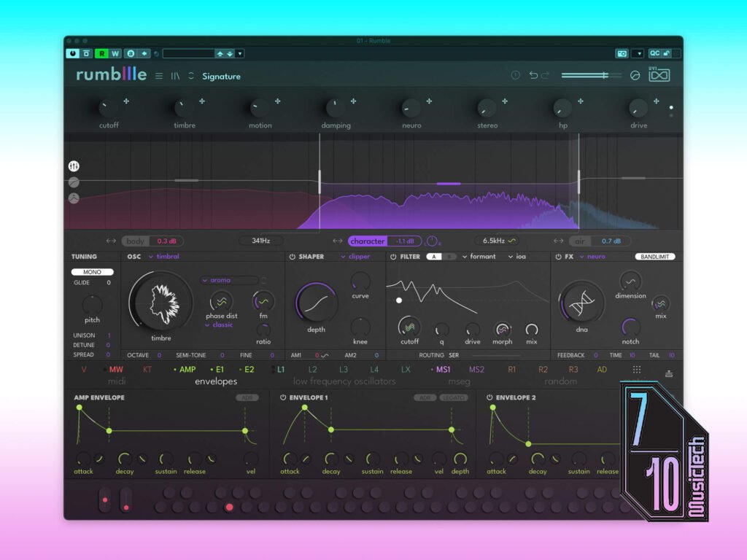The width and height of the screenshot is (747, 560).
Task: Open the aroma wavetable dropdown
Action: (230, 280)
